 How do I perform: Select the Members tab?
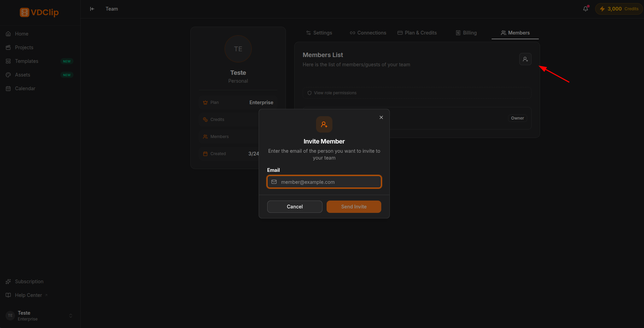(515, 33)
